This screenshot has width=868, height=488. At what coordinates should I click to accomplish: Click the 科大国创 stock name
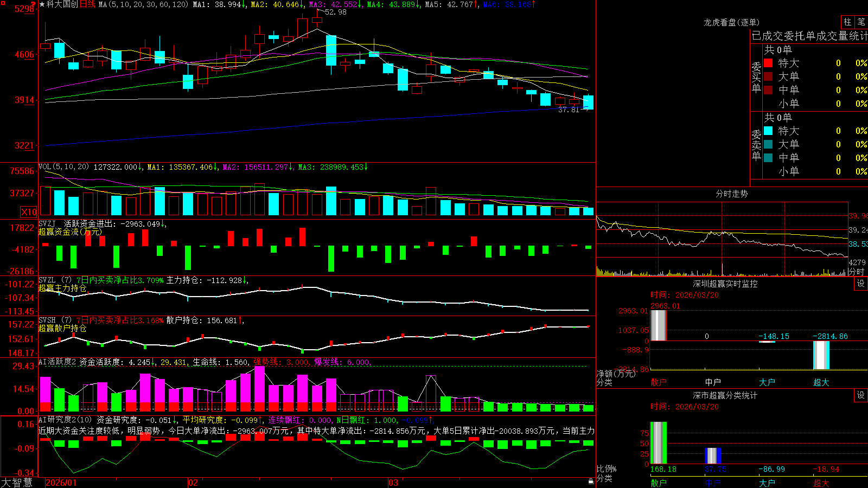[x=62, y=4]
